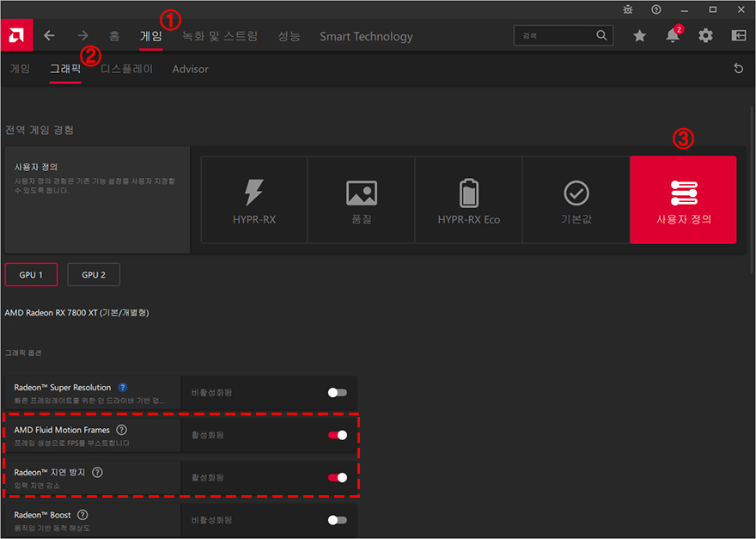The width and height of the screenshot is (756, 539).
Task: Toggle the sidebar panel icon
Action: click(x=739, y=36)
